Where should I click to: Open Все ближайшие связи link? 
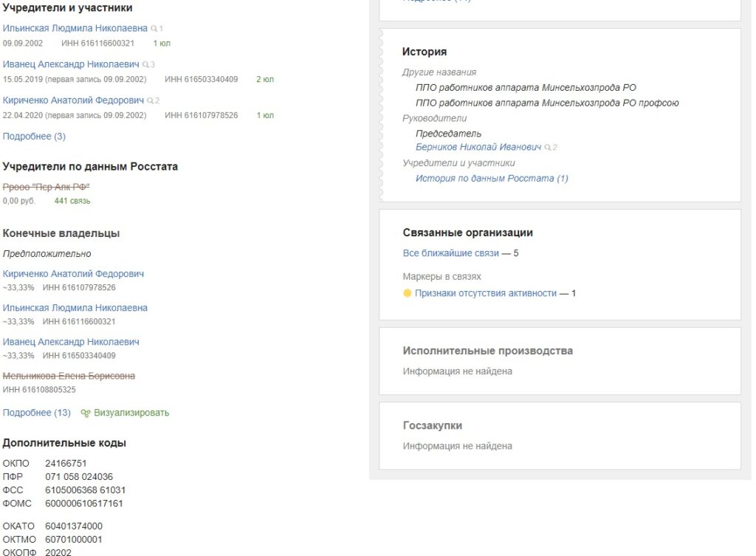pyautogui.click(x=451, y=253)
